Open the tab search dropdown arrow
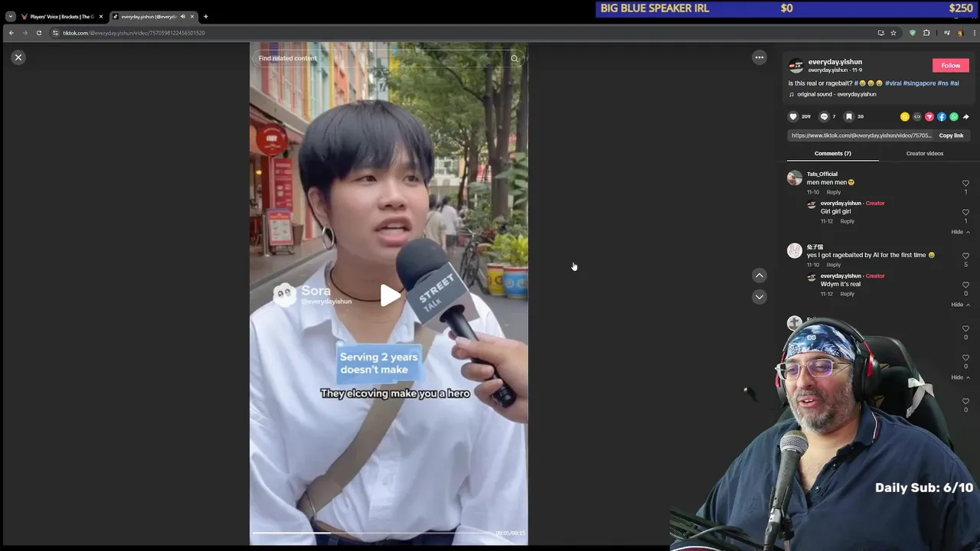This screenshot has height=551, width=980. click(x=10, y=16)
